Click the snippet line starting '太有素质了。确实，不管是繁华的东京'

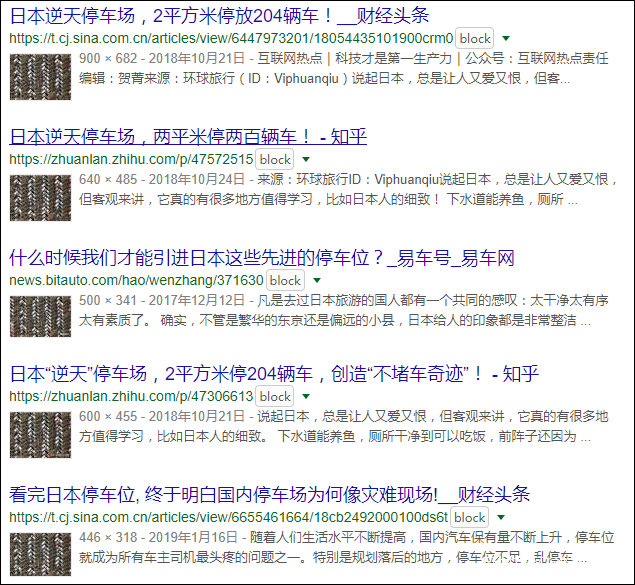pos(335,320)
